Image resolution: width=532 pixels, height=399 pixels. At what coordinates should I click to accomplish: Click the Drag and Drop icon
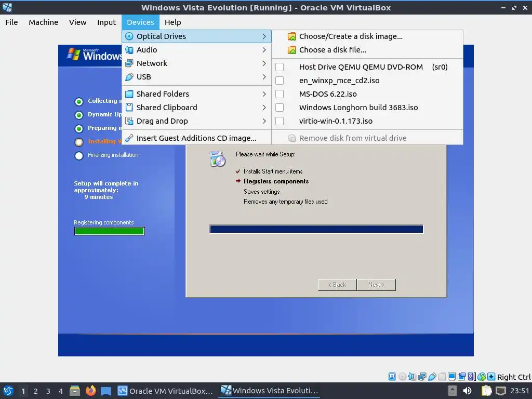click(x=129, y=121)
